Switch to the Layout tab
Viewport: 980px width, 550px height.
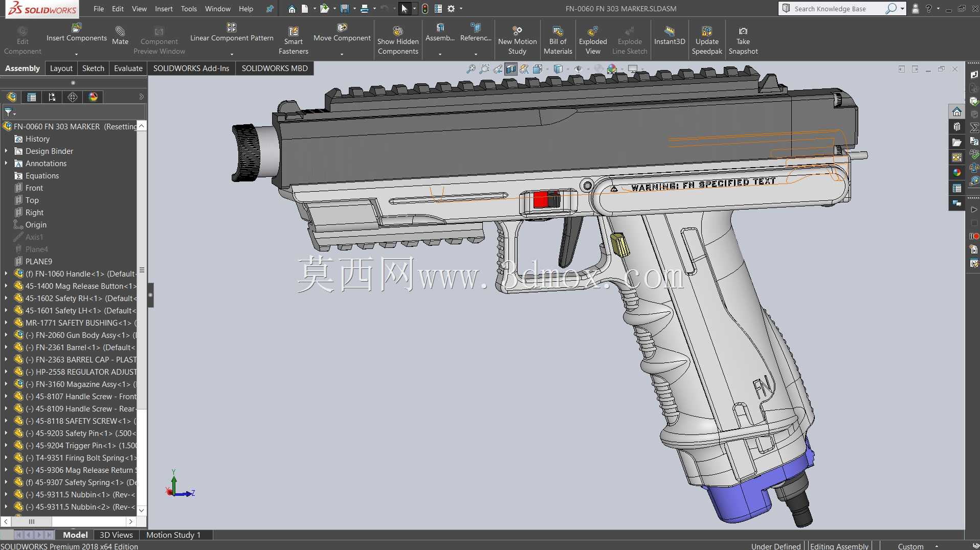click(61, 68)
